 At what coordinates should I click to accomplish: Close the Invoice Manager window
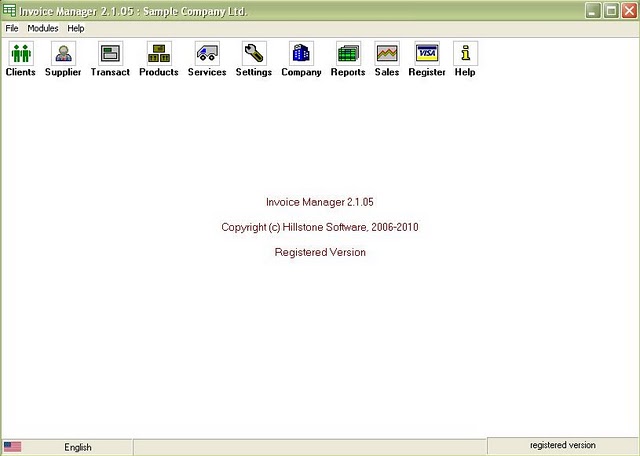click(629, 11)
